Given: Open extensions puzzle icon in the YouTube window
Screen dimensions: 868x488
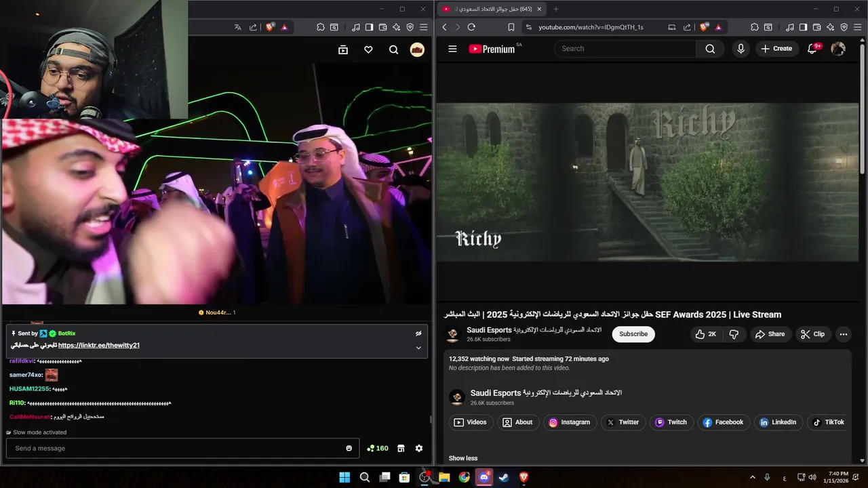Looking at the screenshot, I should [755, 27].
